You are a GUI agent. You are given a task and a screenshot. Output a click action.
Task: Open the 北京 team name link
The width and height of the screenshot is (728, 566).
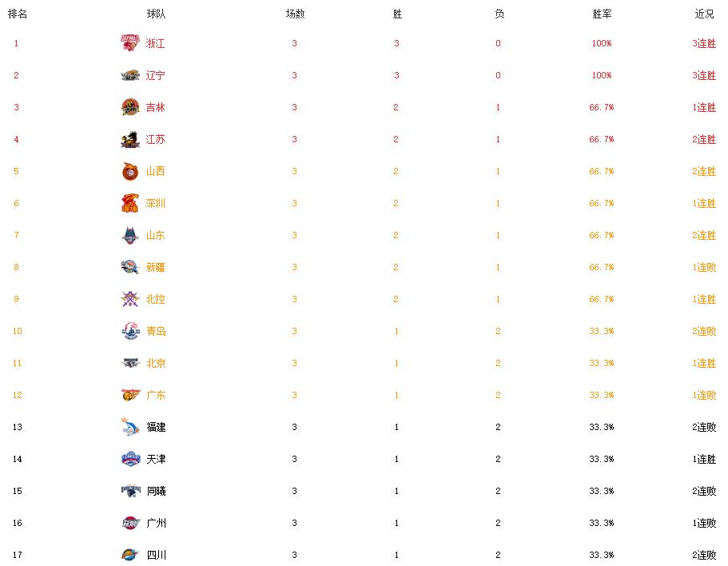pos(156,363)
